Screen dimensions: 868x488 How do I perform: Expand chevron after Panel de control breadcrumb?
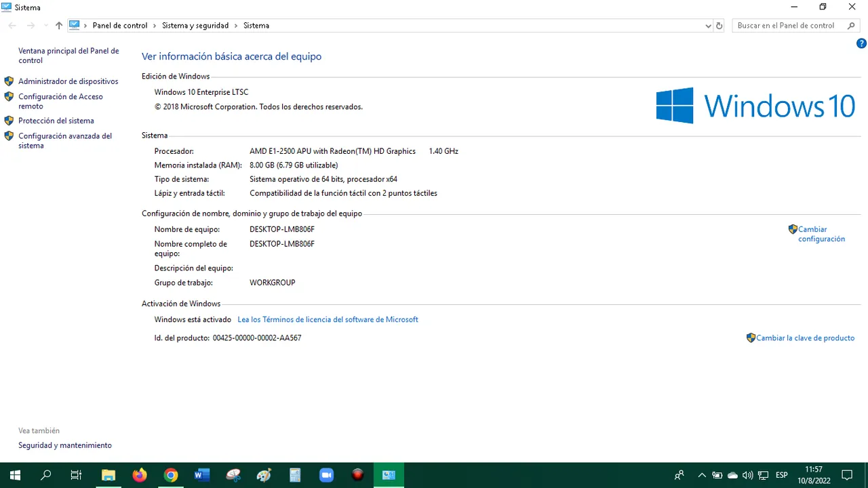click(x=155, y=26)
